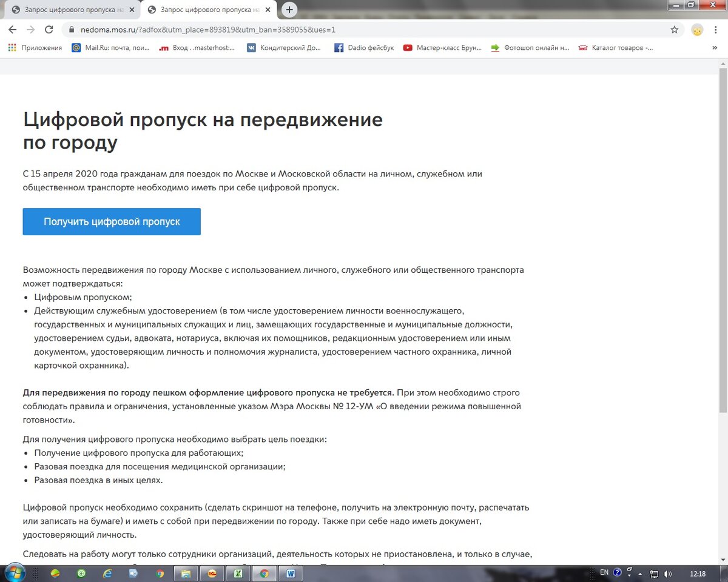Open Windows Explorer from the taskbar
The height and width of the screenshot is (582, 728).
(186, 572)
